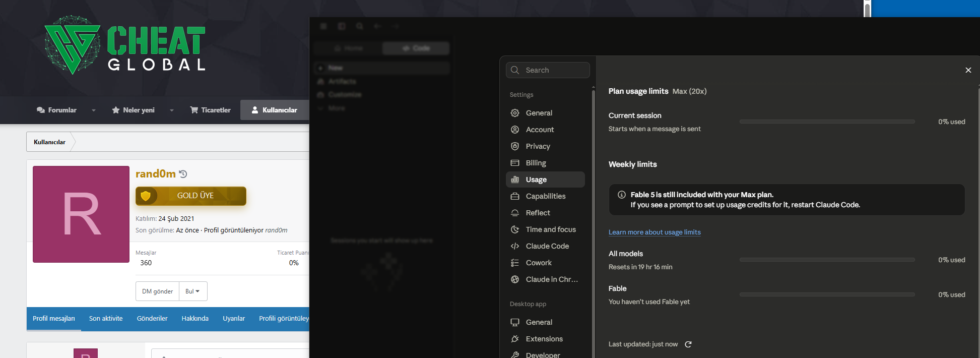The image size is (980, 358).
Task: Open Capabilities settings
Action: [x=545, y=196]
